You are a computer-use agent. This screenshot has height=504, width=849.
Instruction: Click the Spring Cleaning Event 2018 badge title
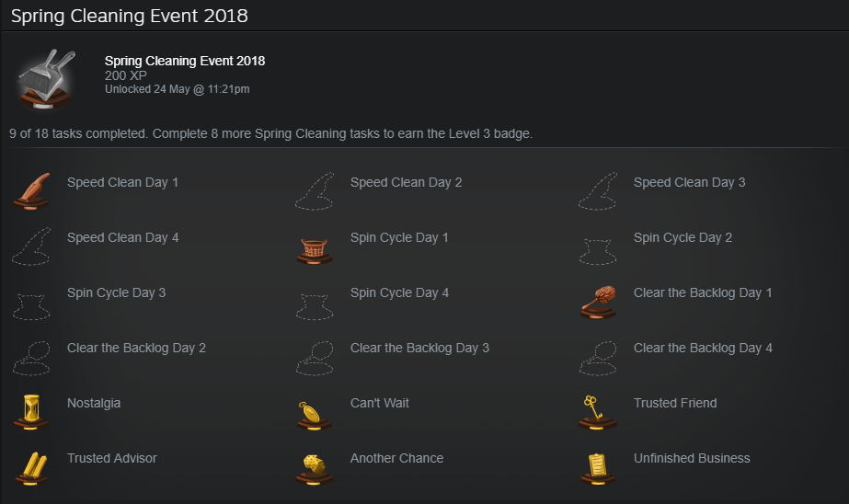coord(185,61)
